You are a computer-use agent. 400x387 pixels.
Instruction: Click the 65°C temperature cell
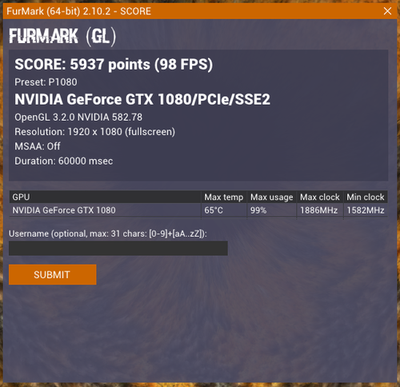[214, 210]
